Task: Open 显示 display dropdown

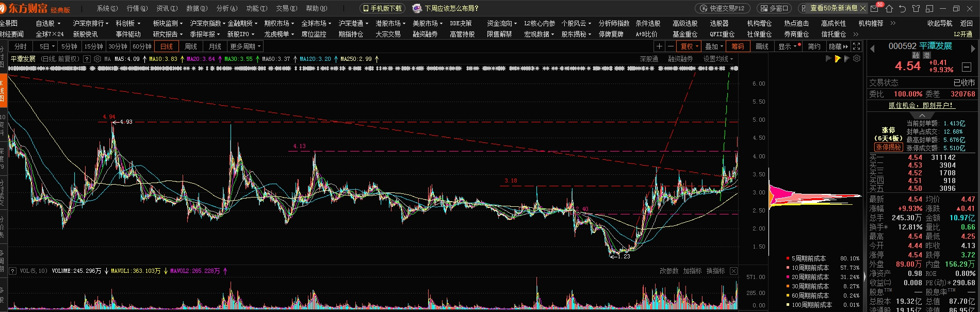Action: pos(789,46)
